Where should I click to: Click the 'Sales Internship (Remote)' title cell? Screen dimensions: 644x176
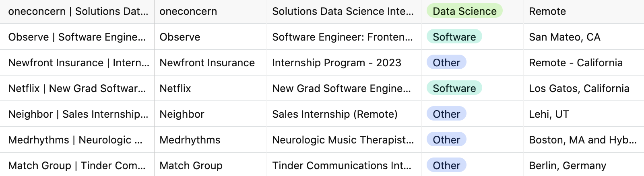[344, 114]
